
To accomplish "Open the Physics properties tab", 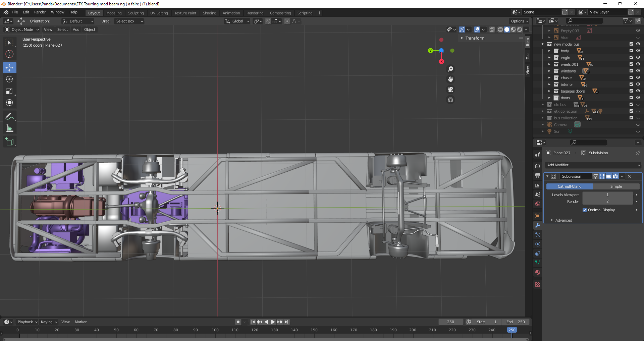I will (538, 244).
